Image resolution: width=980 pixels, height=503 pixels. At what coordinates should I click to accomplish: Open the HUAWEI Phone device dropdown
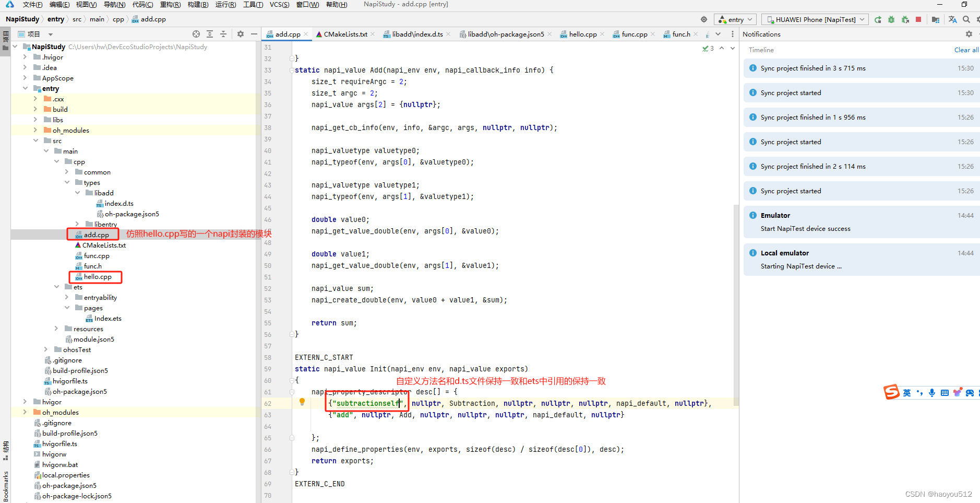tap(815, 19)
